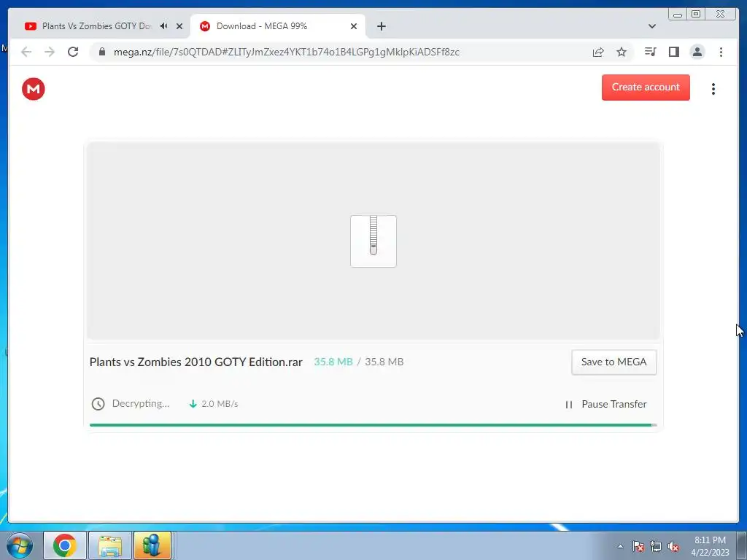Close the MEGA download tab
Screen dimensions: 747x560
[x=354, y=26]
